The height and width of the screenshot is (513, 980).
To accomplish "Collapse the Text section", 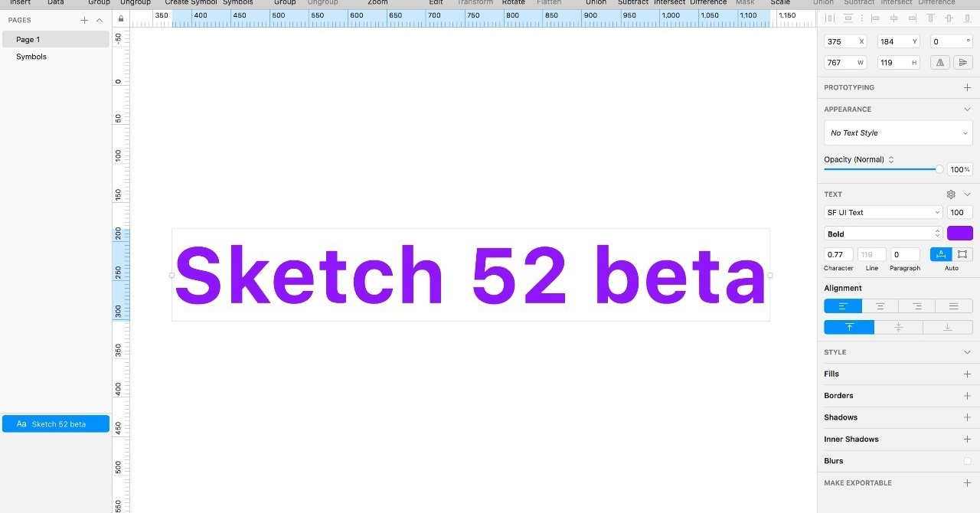I will tap(967, 194).
